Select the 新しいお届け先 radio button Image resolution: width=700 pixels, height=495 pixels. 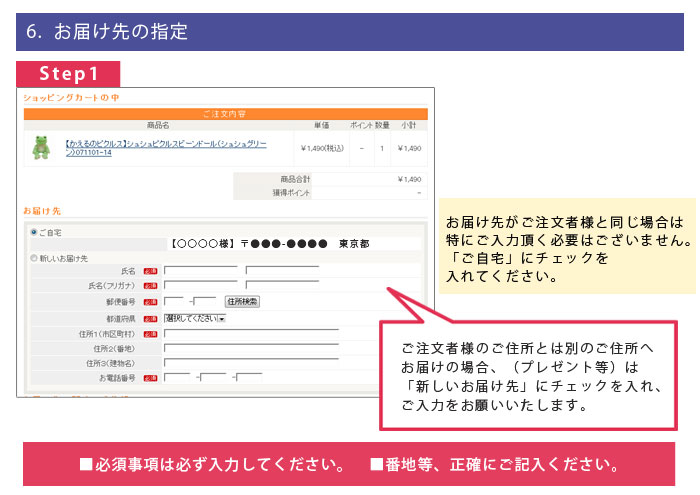coord(33,258)
